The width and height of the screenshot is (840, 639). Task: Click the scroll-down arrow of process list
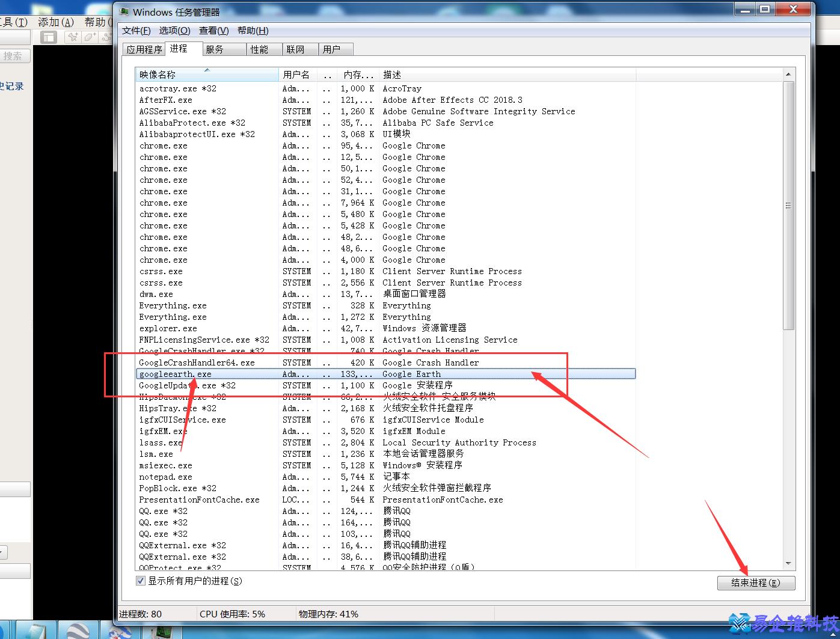(788, 563)
